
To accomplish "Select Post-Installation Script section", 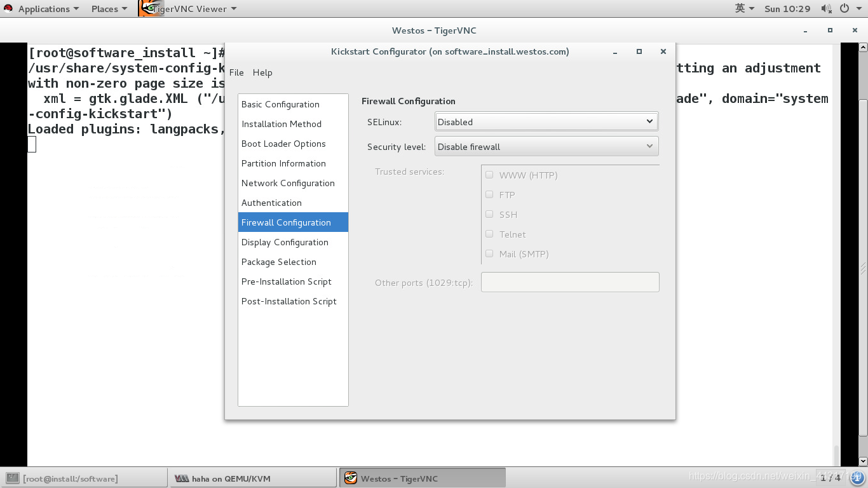I will [293, 301].
